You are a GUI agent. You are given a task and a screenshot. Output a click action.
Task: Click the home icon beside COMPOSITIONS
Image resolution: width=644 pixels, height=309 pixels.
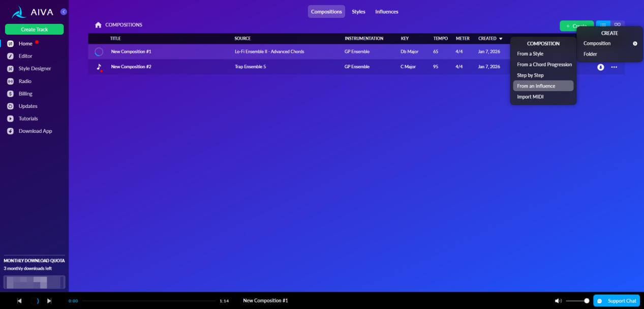click(x=98, y=25)
